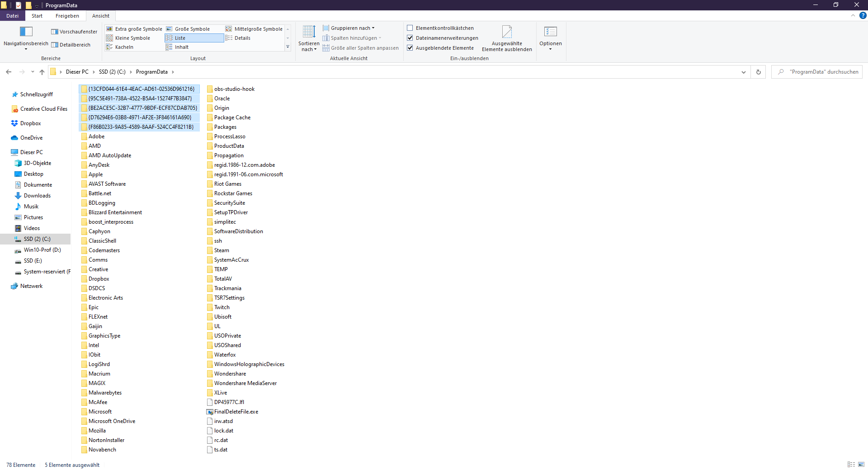Screen dimensions: 868x470
Task: Expand breadcrumb arrow after ProgramData
Action: click(173, 72)
